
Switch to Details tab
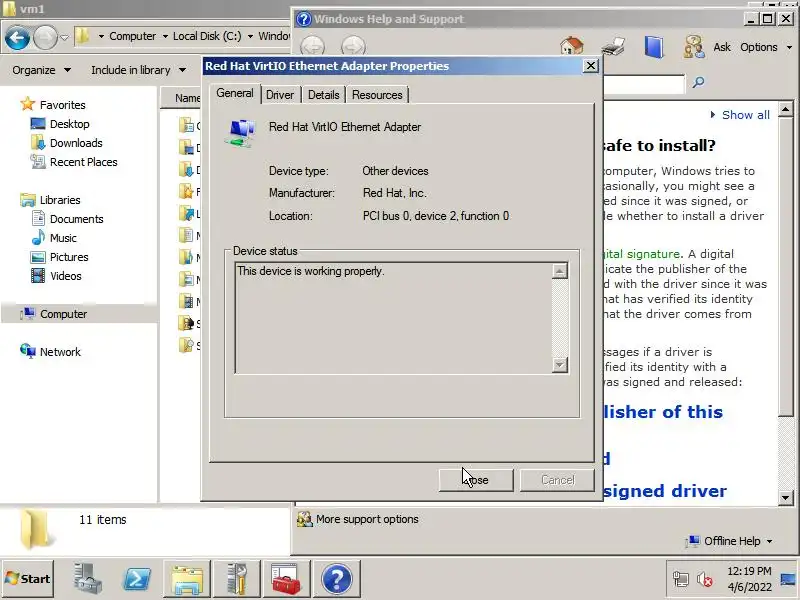point(323,95)
